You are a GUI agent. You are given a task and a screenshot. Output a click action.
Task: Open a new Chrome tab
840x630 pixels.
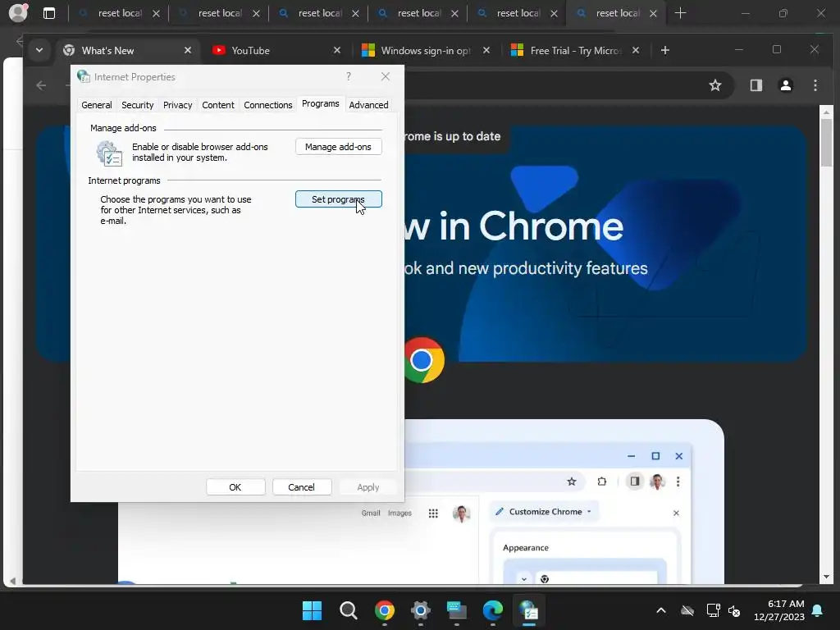tap(665, 50)
